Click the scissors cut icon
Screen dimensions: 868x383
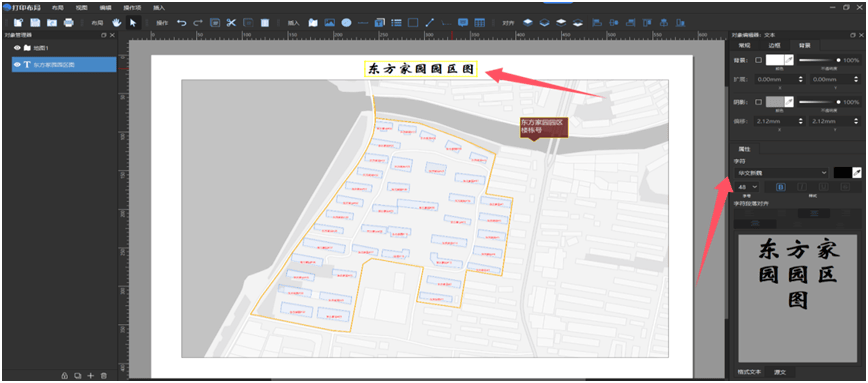pyautogui.click(x=231, y=23)
